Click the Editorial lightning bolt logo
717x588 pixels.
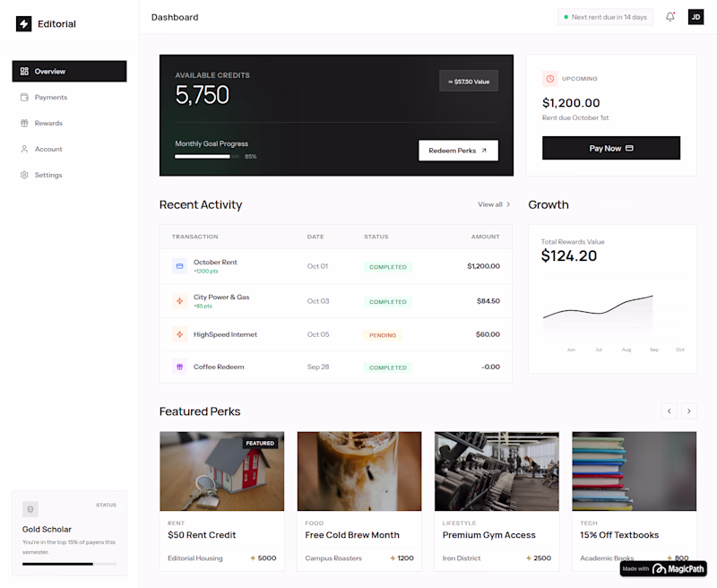(x=24, y=24)
